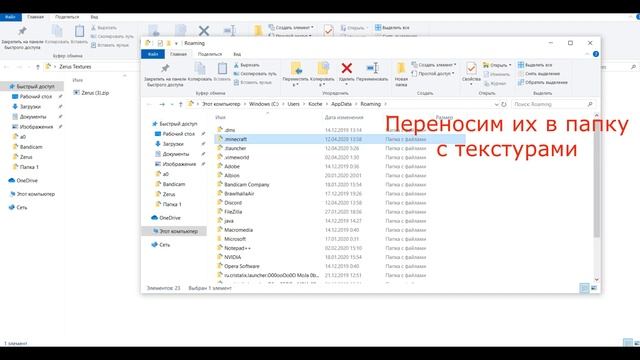
Task: Sort by Имя column header in Roaming
Action: (220, 118)
